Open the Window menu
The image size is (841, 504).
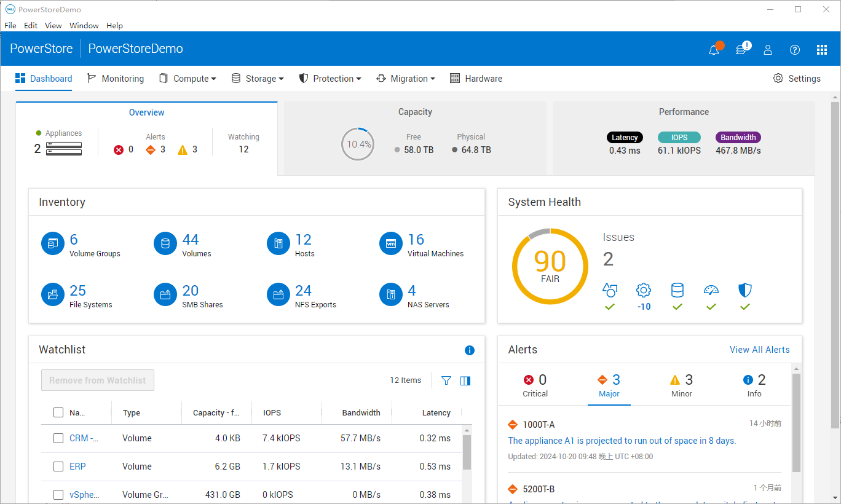[x=84, y=25]
